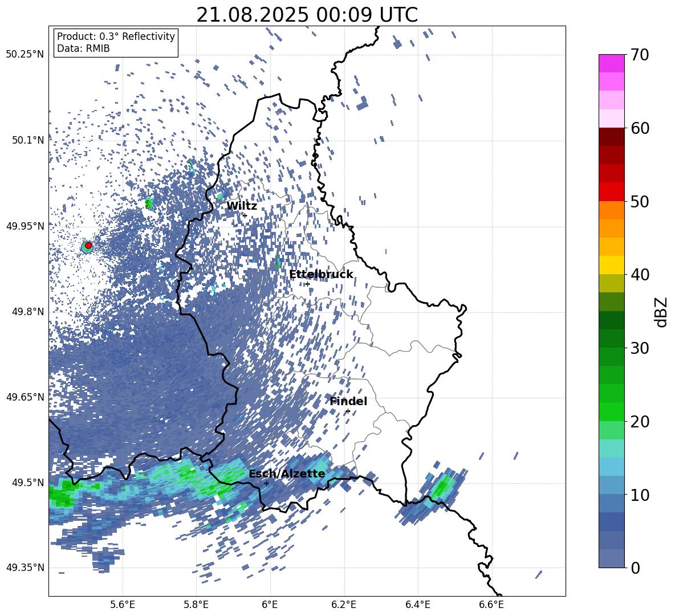
Task: Click the 20 value on the colorbar
Action: click(640, 421)
